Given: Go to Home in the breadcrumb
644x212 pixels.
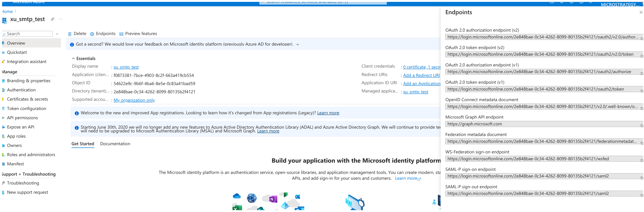Looking at the screenshot, I should pos(8,11).
